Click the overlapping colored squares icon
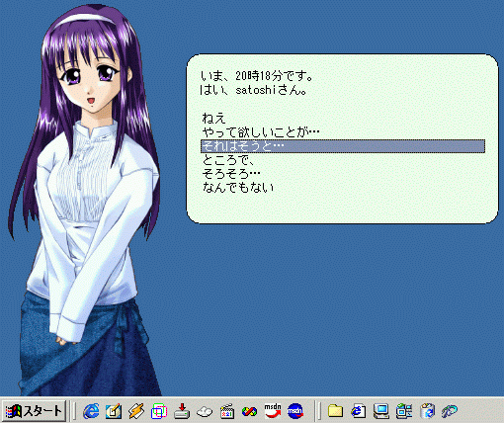This screenshot has height=423, width=504. [159, 411]
